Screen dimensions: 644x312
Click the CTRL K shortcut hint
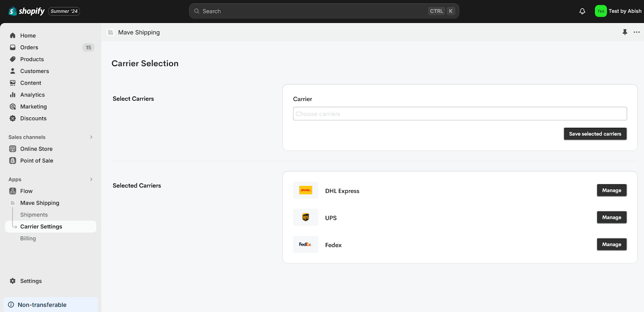coord(442,11)
